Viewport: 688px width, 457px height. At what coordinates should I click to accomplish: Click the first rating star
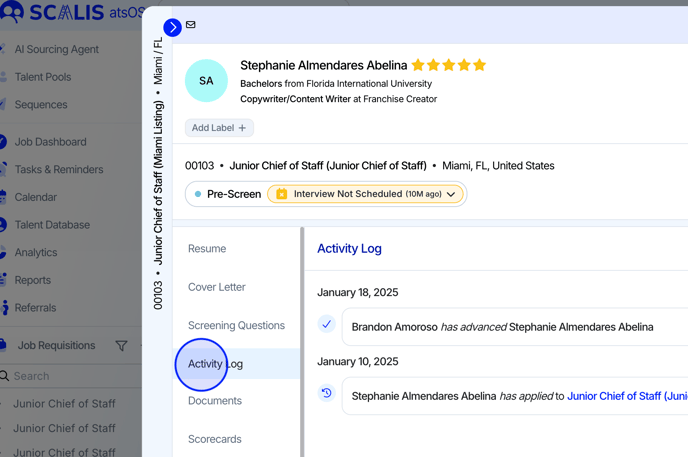click(x=418, y=65)
